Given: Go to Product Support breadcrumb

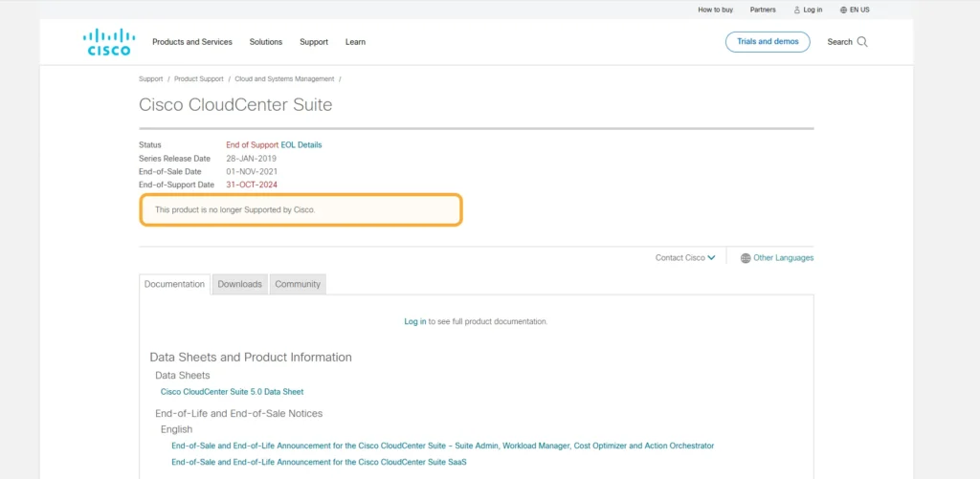Looking at the screenshot, I should 199,79.
